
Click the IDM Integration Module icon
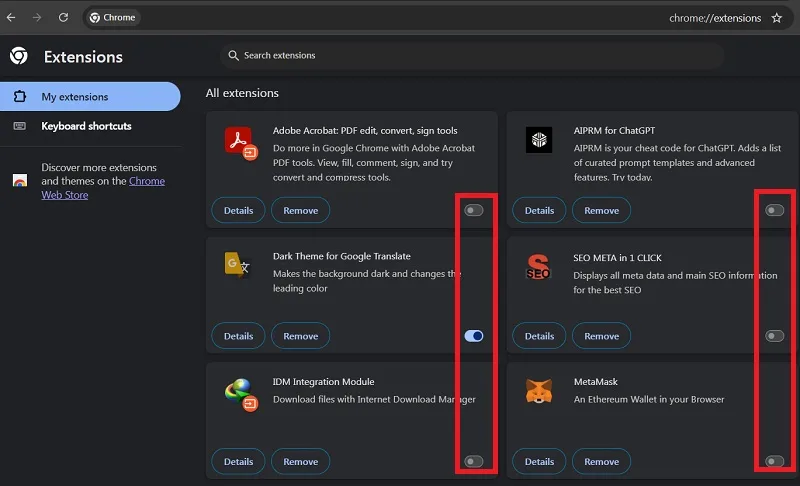coord(240,394)
